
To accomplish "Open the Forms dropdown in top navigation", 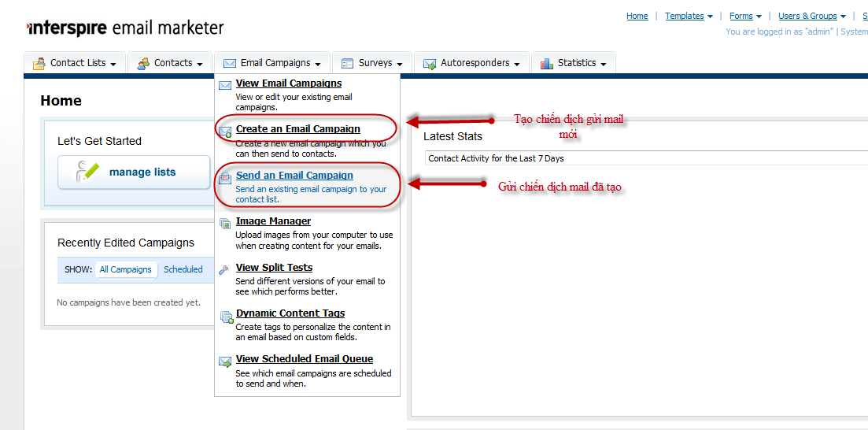I will point(745,16).
